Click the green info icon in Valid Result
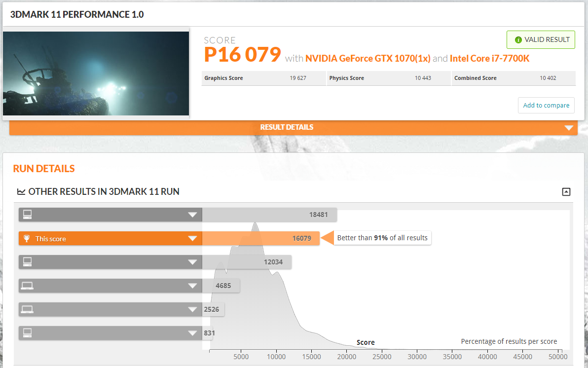The width and height of the screenshot is (588, 368). [518, 40]
